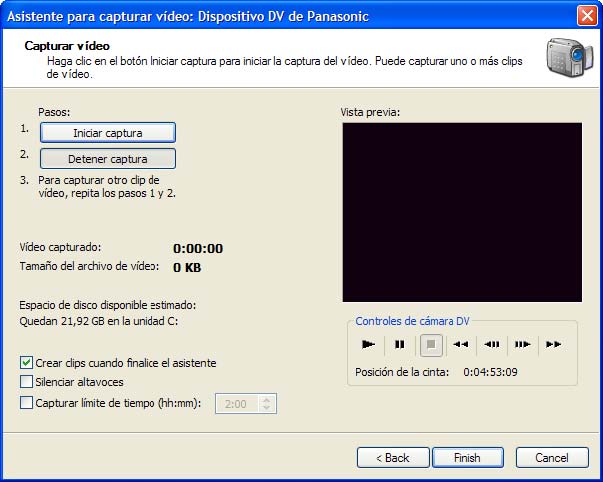Image resolution: width=603 pixels, height=482 pixels.
Task: Click the Vista previa video preview area
Action: coord(462,212)
